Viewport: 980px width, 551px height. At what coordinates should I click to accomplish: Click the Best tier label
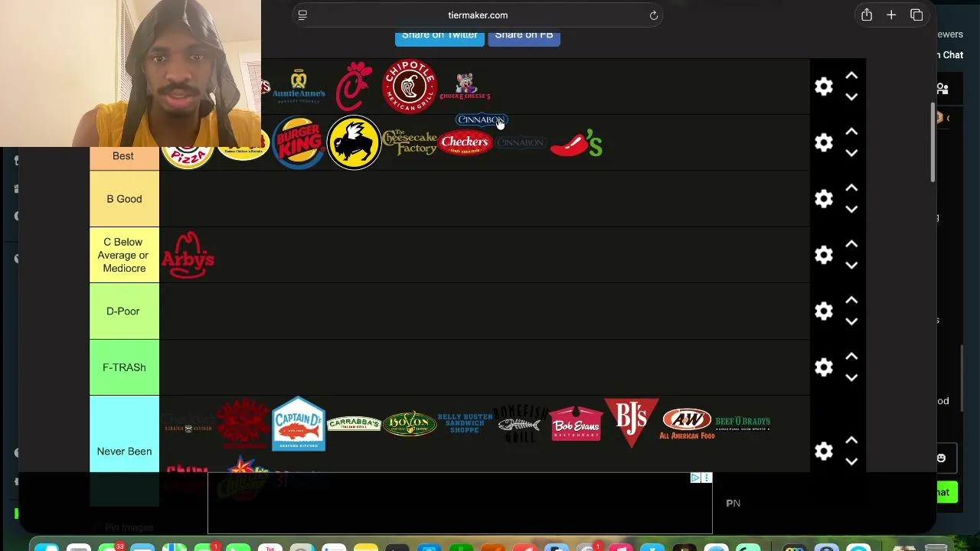coord(123,155)
